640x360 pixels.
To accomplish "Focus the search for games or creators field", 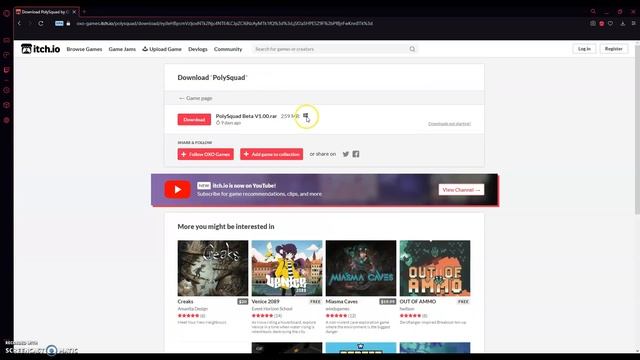I will (330, 49).
